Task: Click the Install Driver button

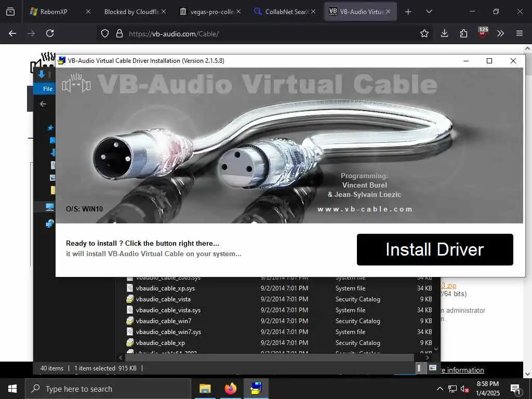Action: [435, 249]
